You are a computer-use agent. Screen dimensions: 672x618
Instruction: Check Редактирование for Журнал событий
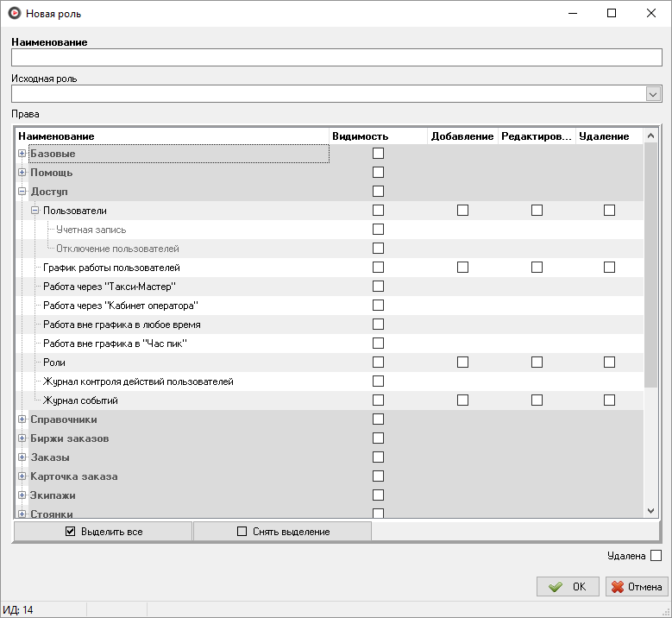(x=537, y=400)
